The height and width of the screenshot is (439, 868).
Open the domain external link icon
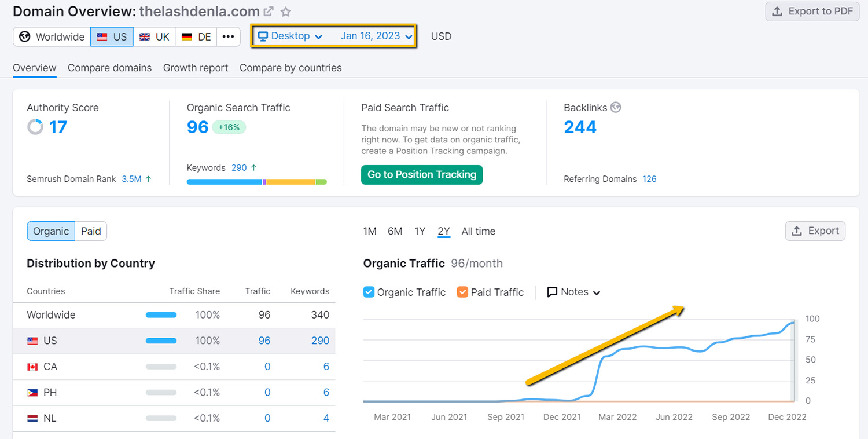pos(269,12)
